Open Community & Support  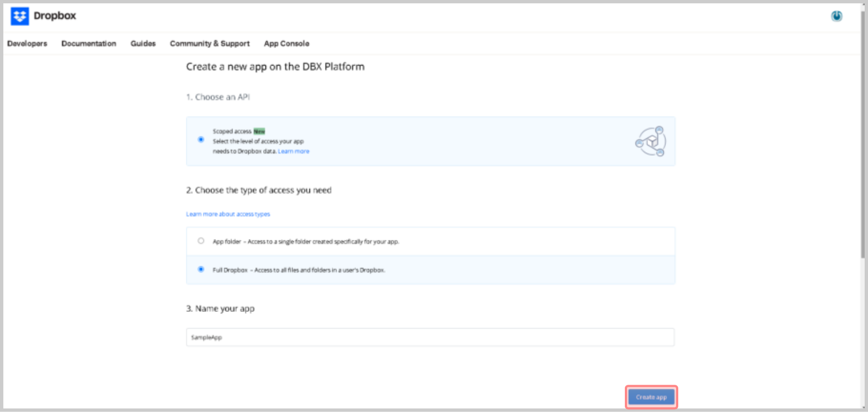coord(210,43)
